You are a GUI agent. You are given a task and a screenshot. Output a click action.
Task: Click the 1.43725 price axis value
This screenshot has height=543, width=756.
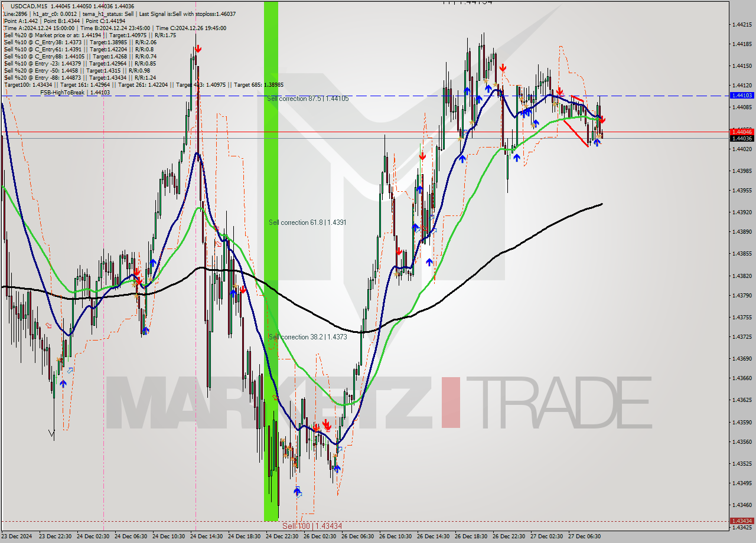tap(741, 336)
